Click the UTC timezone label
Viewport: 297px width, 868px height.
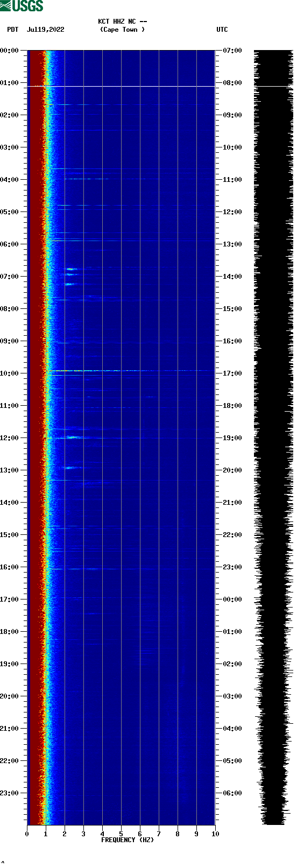[x=222, y=30]
